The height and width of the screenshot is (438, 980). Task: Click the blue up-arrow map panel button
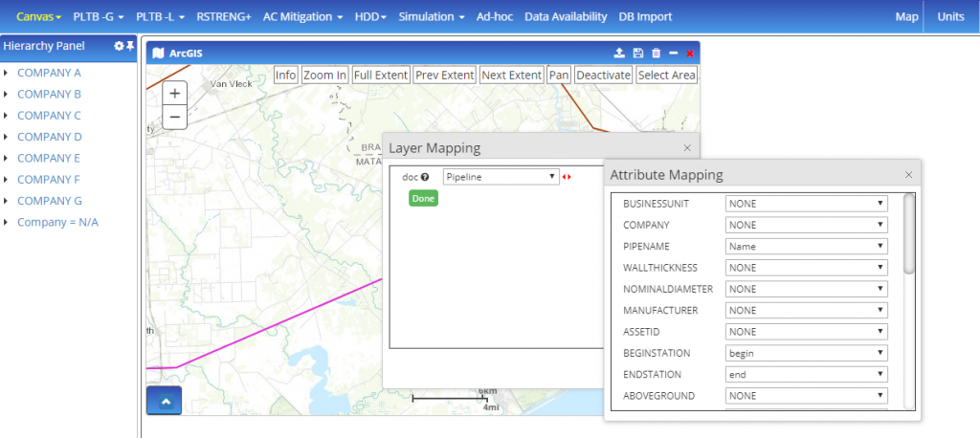point(164,401)
